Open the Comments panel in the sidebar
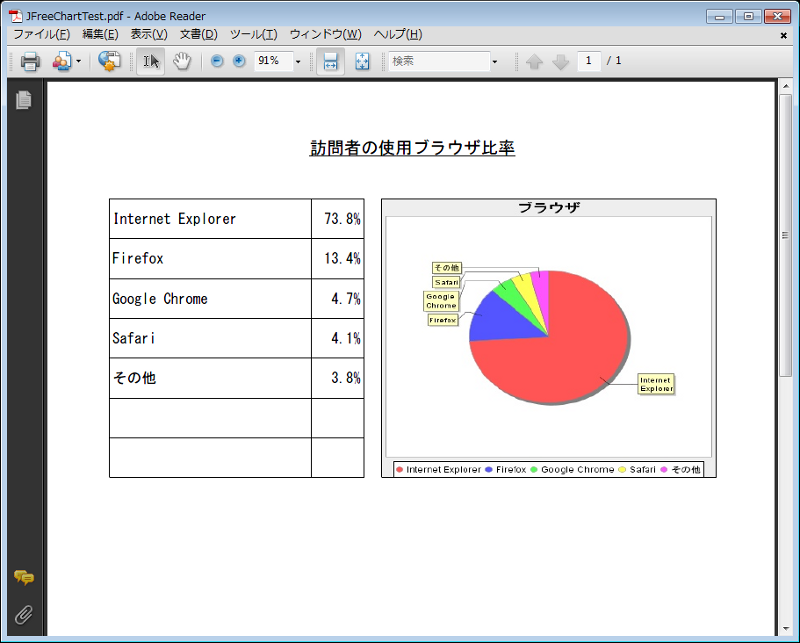 pyautogui.click(x=24, y=577)
